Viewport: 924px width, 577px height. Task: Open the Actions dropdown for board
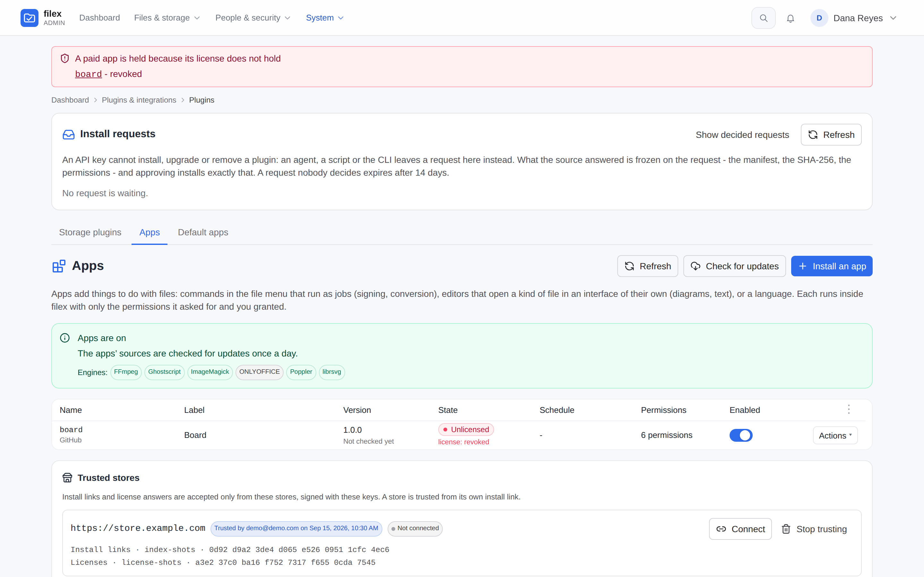click(x=835, y=435)
